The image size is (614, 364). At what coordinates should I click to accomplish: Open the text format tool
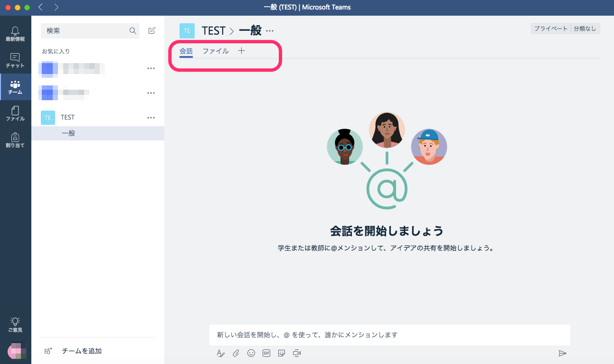click(x=220, y=353)
